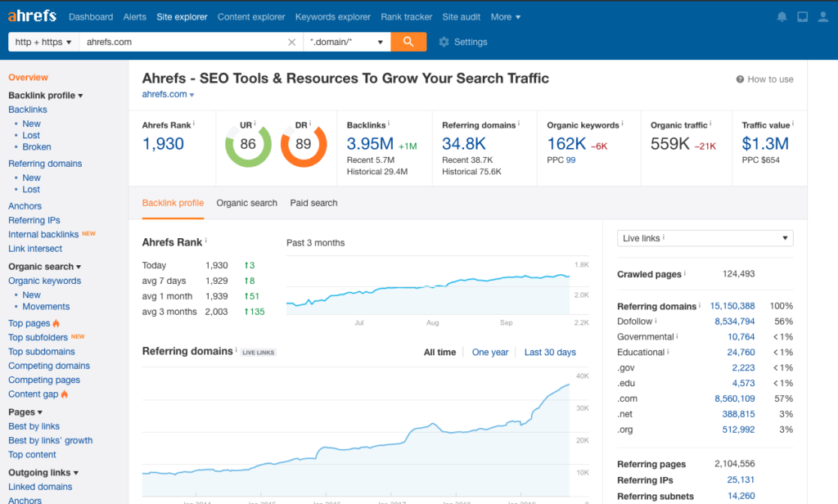The image size is (838, 504).
Task: Switch to the Paid search tab
Action: tap(313, 203)
